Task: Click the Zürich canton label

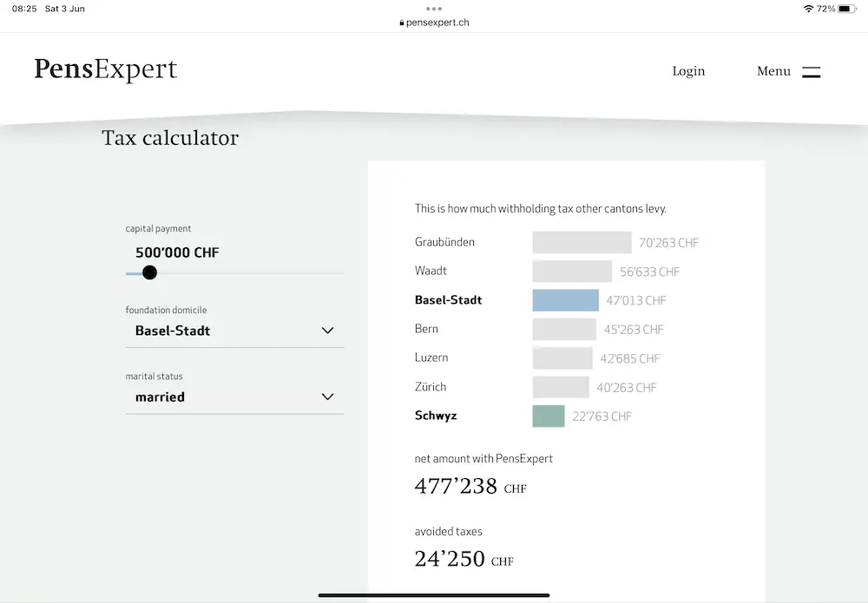Action: pyautogui.click(x=431, y=387)
